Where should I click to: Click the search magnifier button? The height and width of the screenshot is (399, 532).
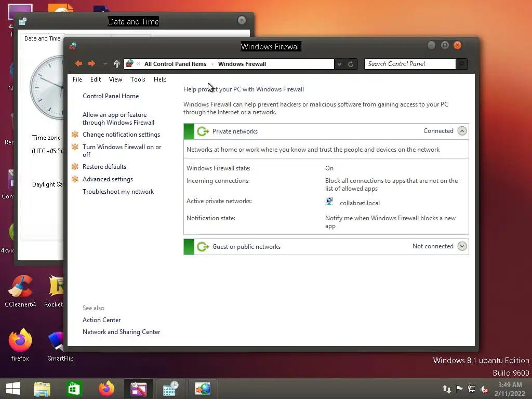(x=461, y=64)
